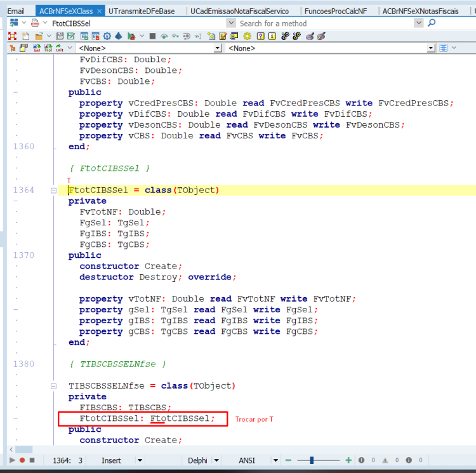Click the stop program square icon

152,36
